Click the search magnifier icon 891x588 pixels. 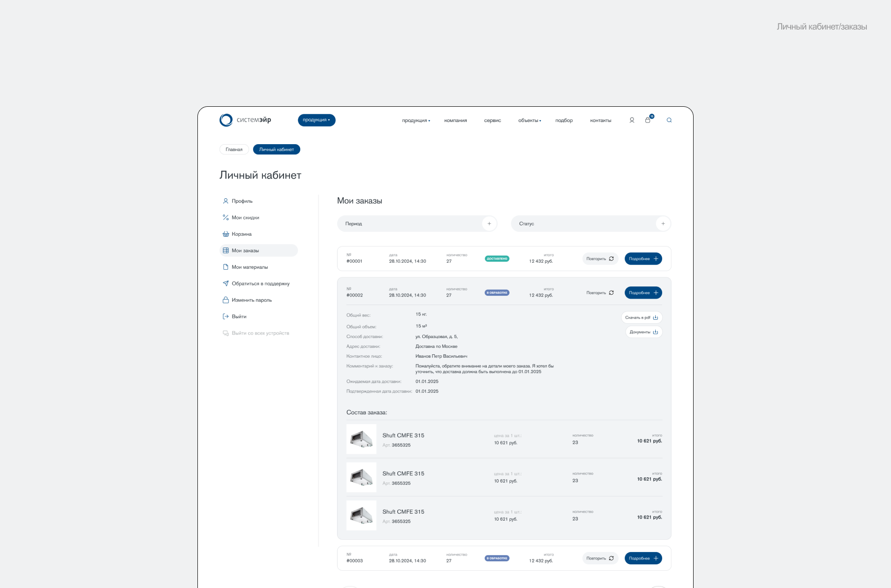669,120
